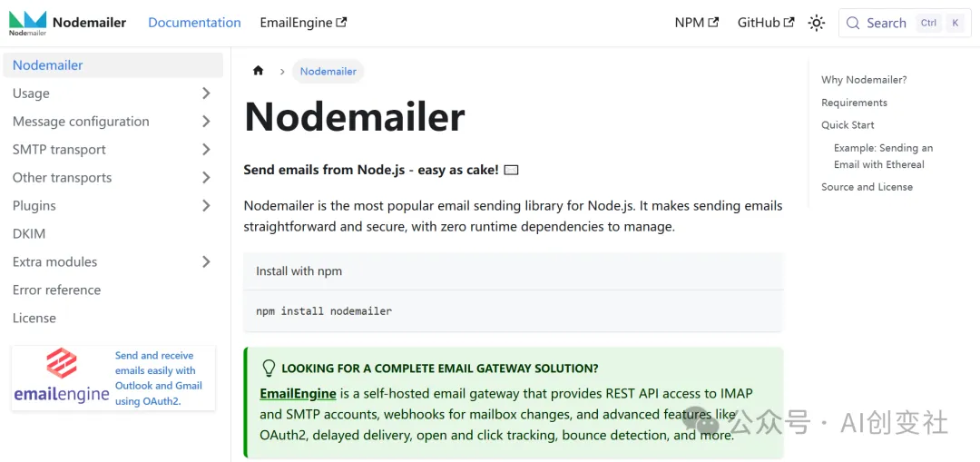Viewport: 980px width, 462px height.
Task: Click the lightbulb icon in green callout
Action: (x=269, y=369)
